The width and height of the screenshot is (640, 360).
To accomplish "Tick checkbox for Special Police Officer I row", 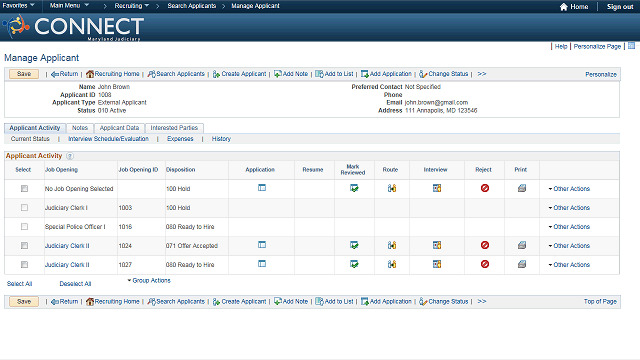I will [24, 227].
